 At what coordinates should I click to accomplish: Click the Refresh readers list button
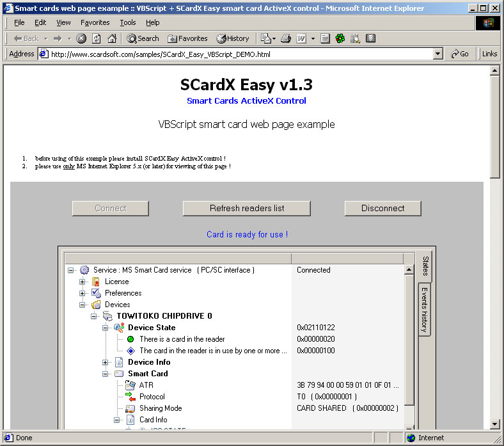pyautogui.click(x=246, y=209)
